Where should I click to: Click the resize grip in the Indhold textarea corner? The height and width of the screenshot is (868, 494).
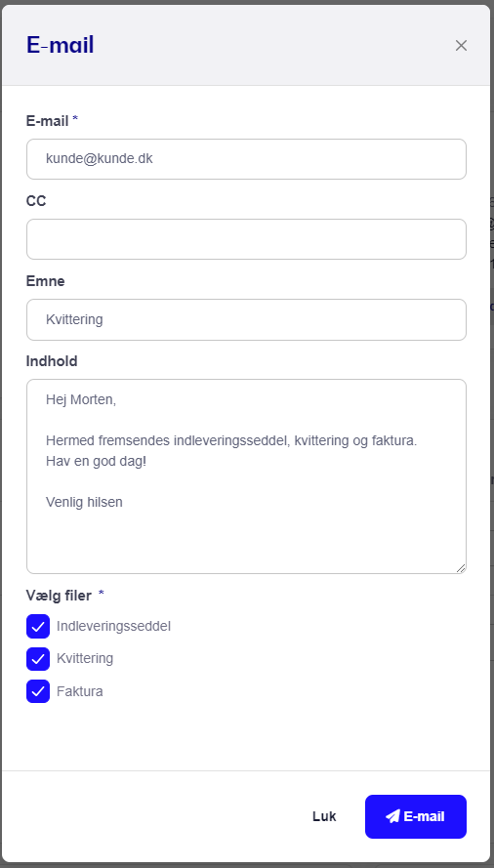pos(461,568)
